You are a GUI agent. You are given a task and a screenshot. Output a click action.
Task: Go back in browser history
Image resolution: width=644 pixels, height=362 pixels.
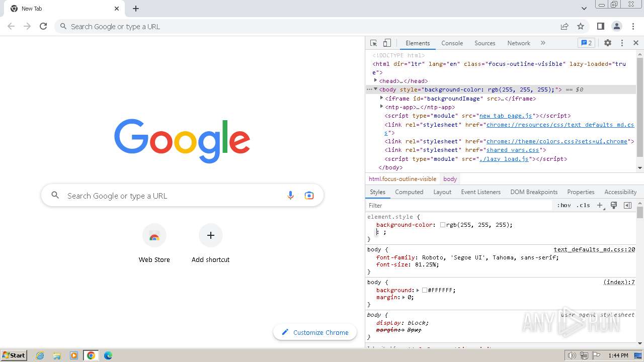coord(11,27)
